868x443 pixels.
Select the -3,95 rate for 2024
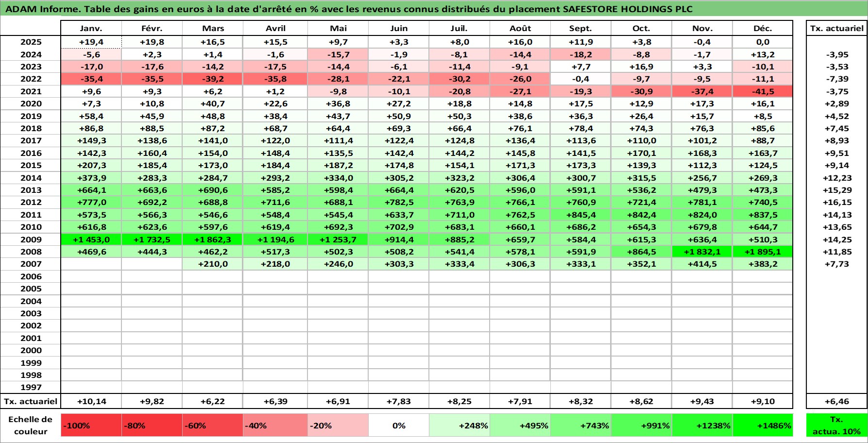(836, 55)
